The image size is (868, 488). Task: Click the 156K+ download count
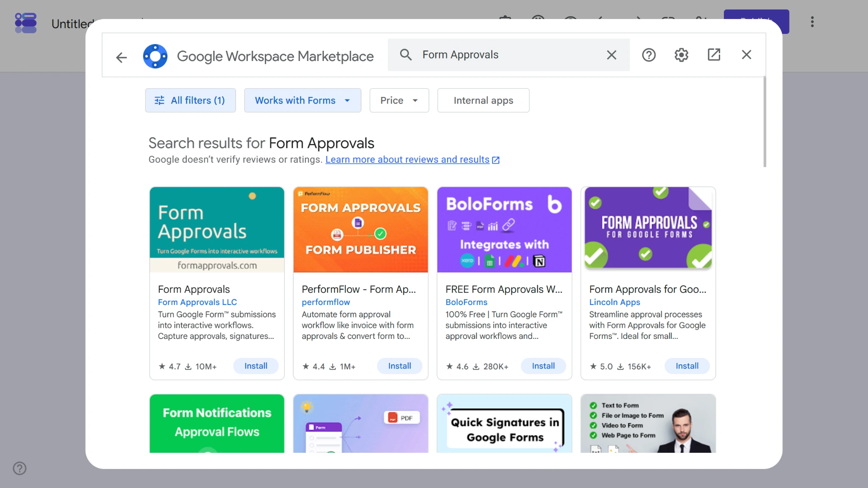coord(634,366)
